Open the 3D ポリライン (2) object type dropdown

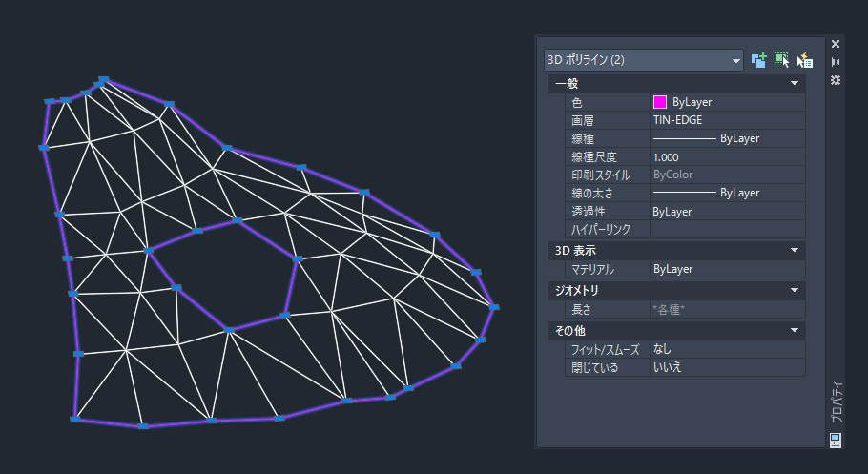tap(643, 60)
